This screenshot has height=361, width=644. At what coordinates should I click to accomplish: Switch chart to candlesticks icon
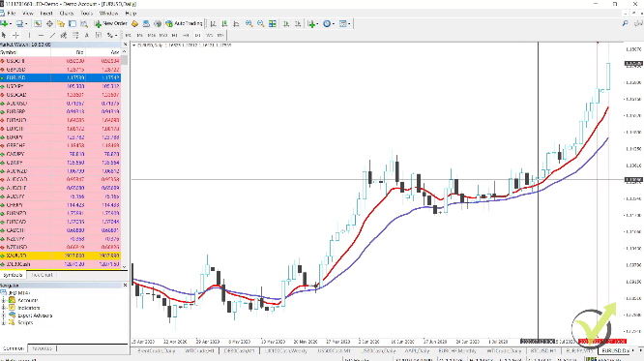[224, 24]
